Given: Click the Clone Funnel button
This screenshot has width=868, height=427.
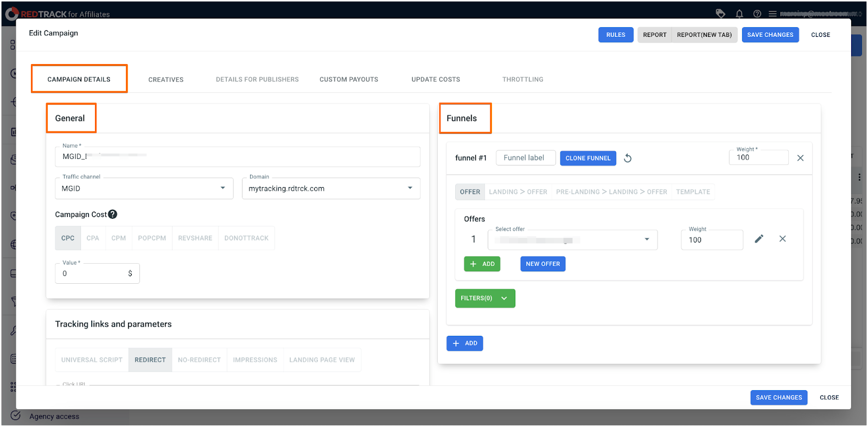Looking at the screenshot, I should coord(588,158).
